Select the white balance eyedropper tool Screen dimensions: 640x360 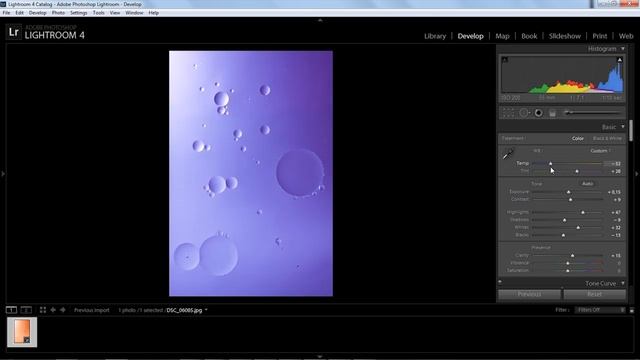[508, 154]
